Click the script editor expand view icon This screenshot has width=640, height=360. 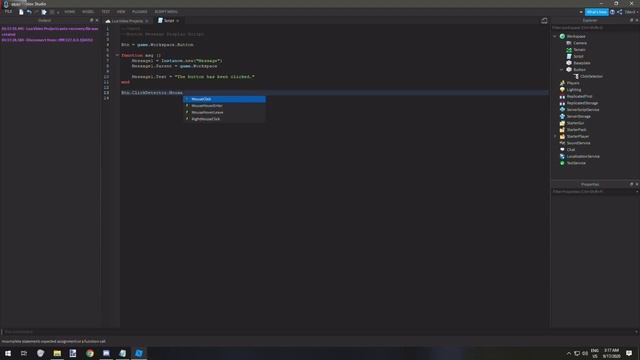(x=544, y=21)
